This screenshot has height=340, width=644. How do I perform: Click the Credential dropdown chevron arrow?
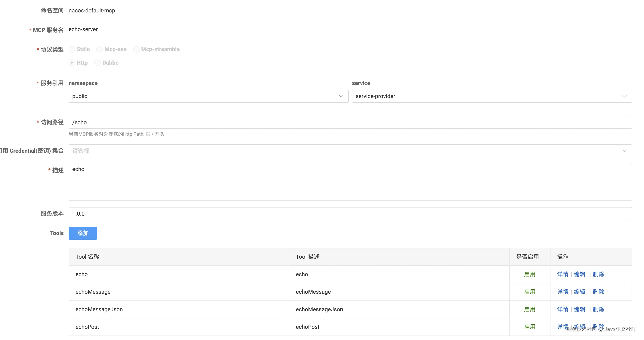click(624, 151)
